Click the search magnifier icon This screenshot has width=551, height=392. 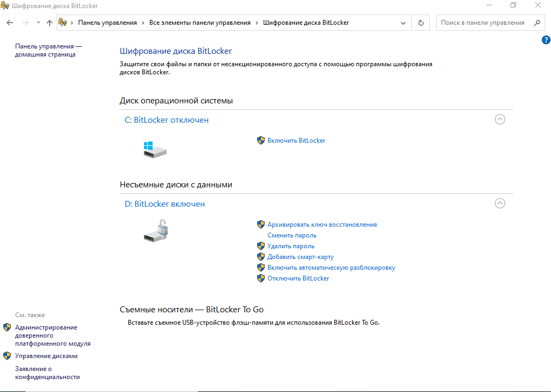point(536,23)
